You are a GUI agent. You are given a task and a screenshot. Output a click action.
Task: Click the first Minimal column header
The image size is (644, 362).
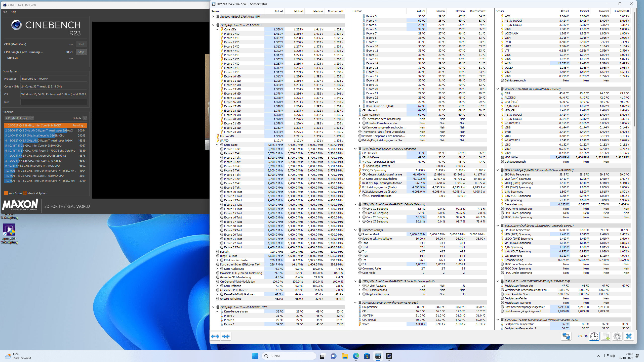click(x=295, y=11)
